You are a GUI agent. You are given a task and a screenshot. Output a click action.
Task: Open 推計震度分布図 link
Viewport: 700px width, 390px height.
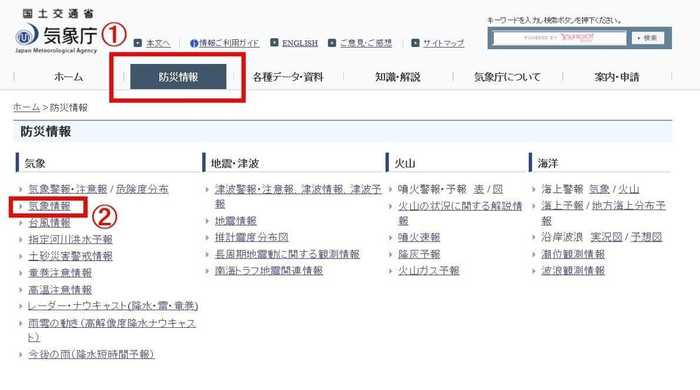point(251,237)
